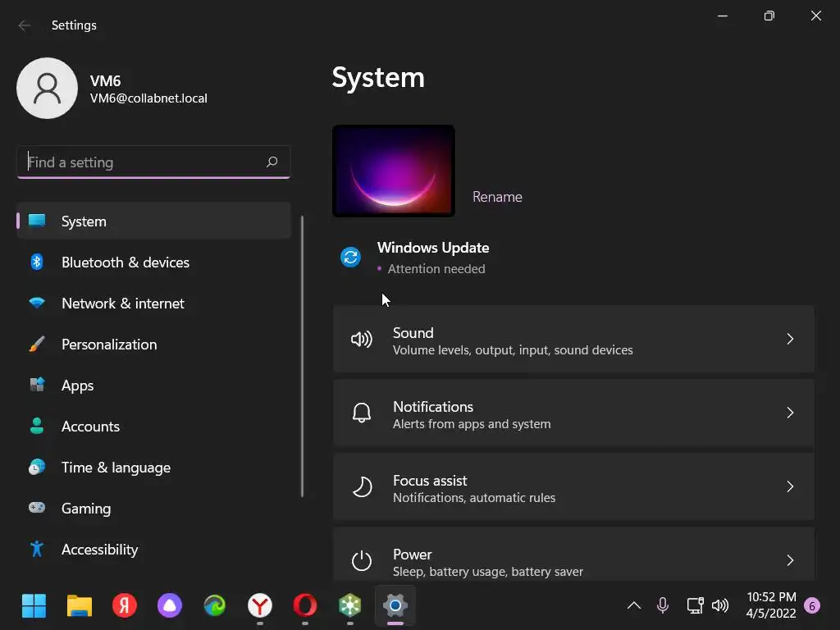
Task: Launch the red Yandex app from taskbar
Action: [125, 606]
